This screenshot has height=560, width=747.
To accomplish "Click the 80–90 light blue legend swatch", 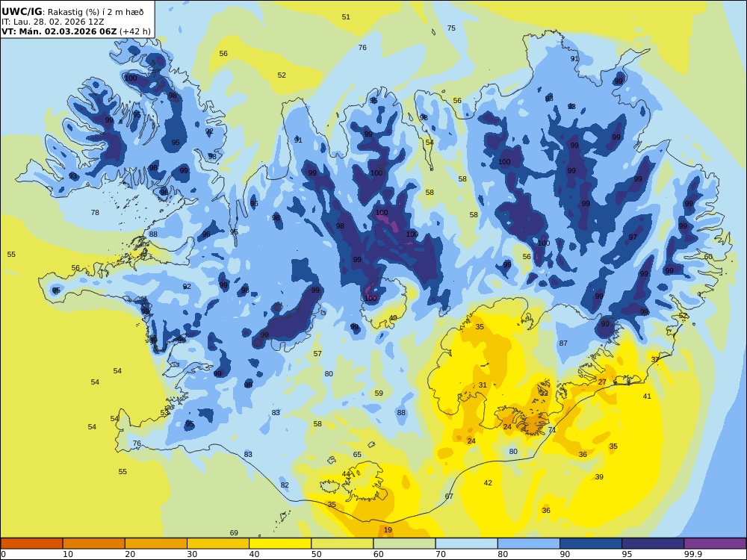I will coord(529,544).
